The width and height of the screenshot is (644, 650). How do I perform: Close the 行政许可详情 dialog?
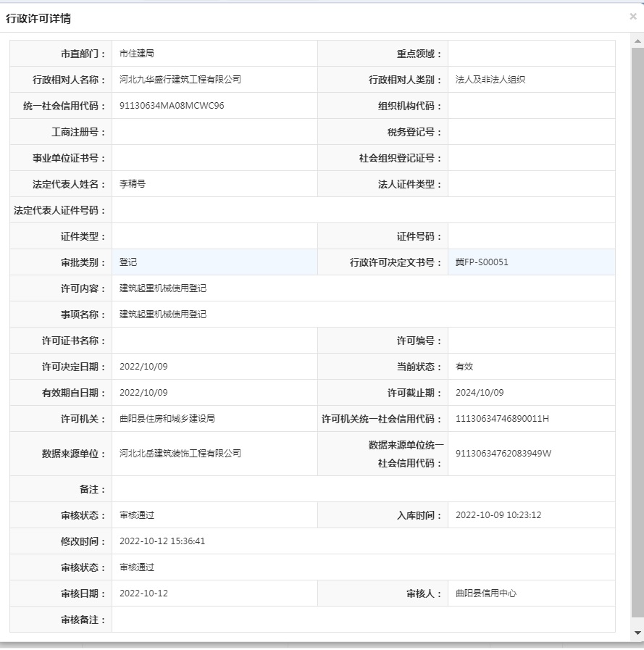(633, 16)
